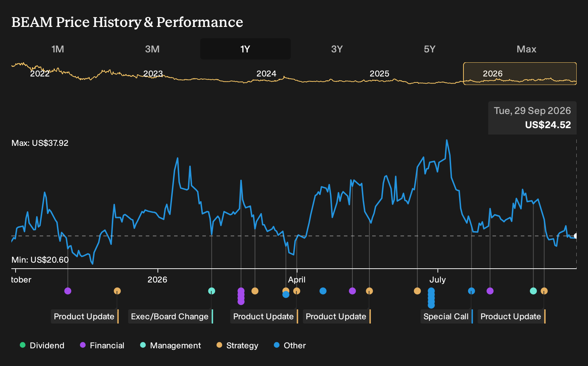Image resolution: width=588 pixels, height=366 pixels.
Task: Jump to 2022 in the overview chart
Action: [x=40, y=74]
